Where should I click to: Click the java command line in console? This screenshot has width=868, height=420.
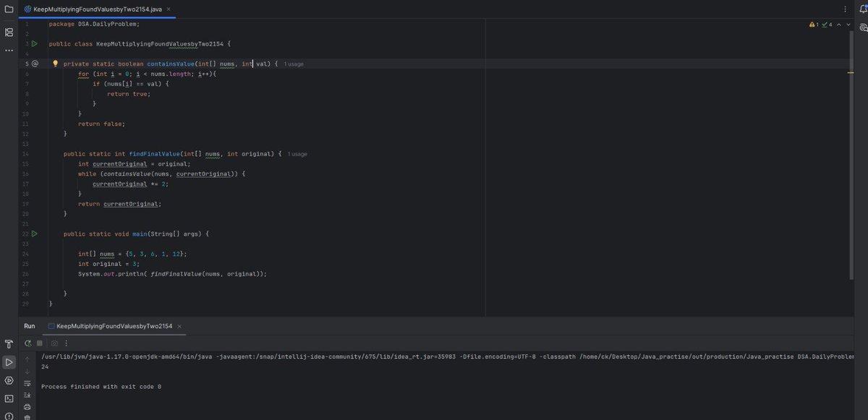coord(447,356)
